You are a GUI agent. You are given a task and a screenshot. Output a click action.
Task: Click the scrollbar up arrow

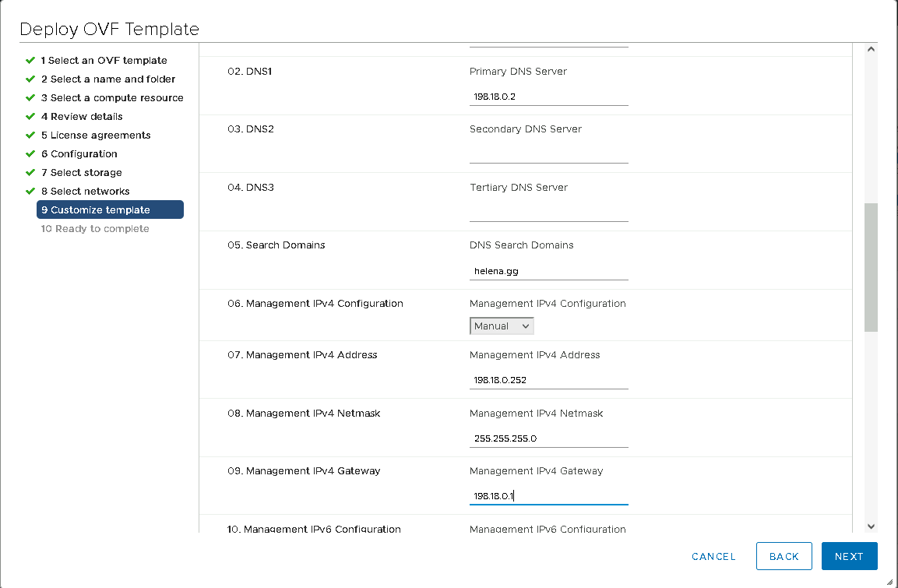(871, 49)
